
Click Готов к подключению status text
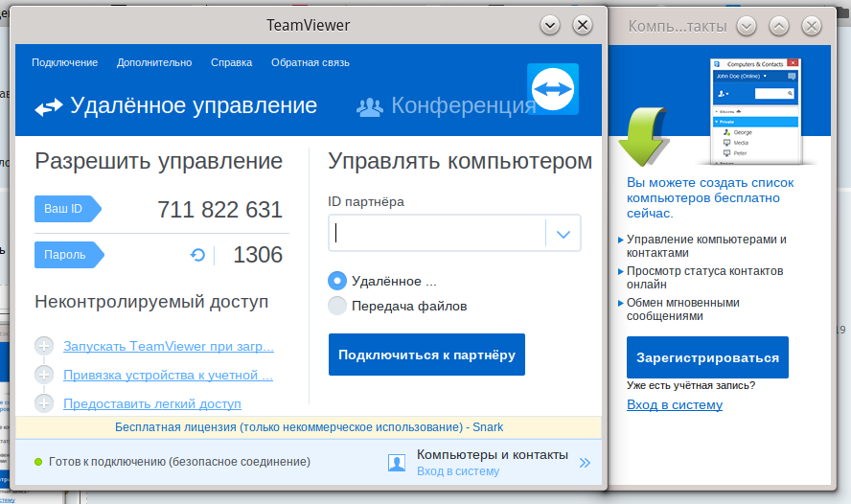179,462
